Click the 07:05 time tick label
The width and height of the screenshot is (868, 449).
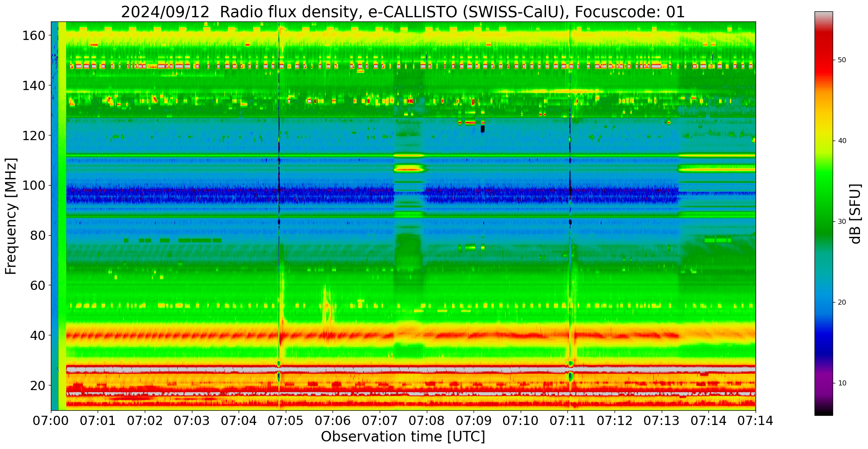286,421
